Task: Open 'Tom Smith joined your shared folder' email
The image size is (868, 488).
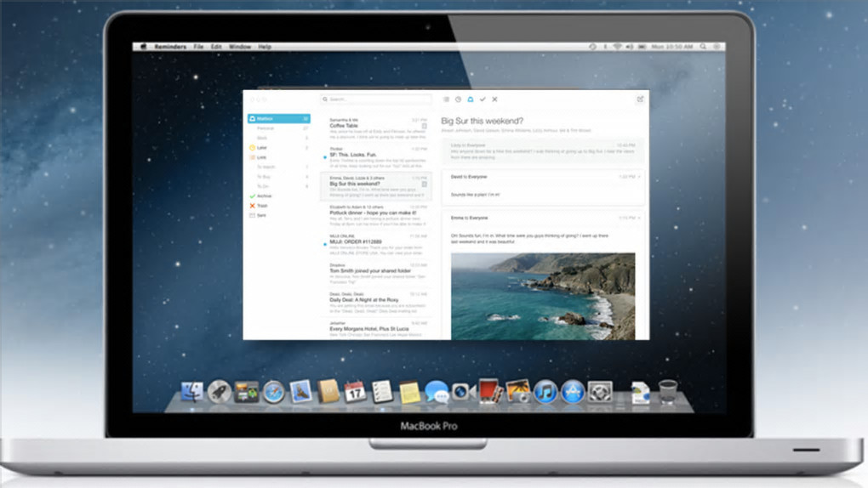Action: click(x=376, y=273)
